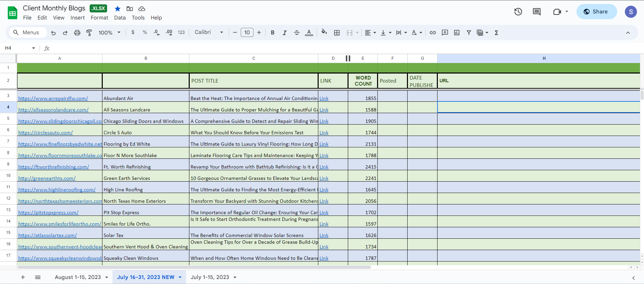
Task: Star the Client Monthly Blogs document
Action: click(118, 9)
